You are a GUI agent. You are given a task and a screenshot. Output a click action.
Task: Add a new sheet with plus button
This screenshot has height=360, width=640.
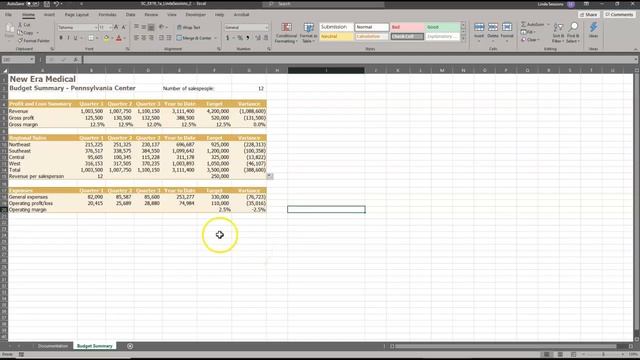coord(130,346)
